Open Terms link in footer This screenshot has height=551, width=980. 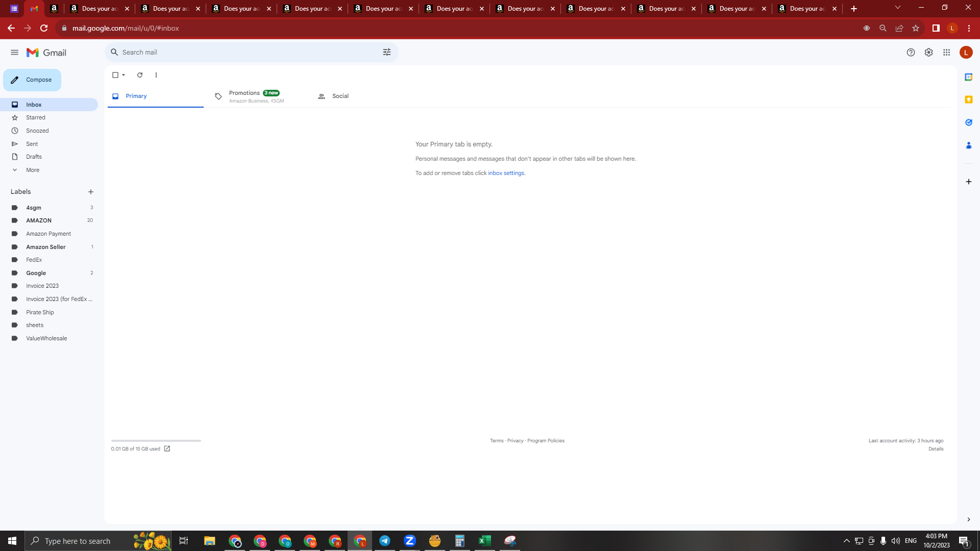(497, 441)
